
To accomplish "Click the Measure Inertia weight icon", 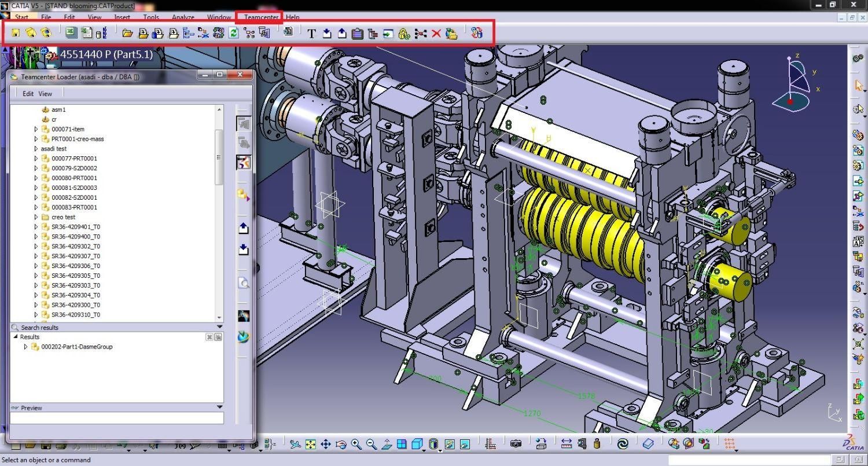I will 597,444.
